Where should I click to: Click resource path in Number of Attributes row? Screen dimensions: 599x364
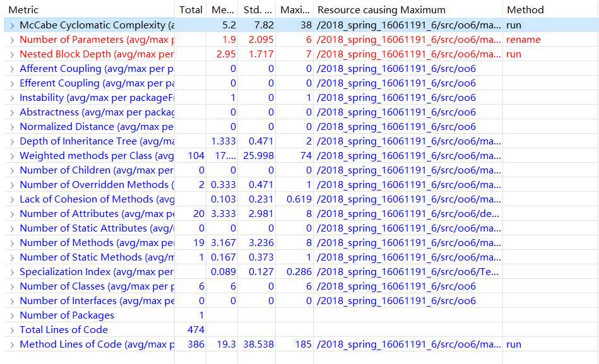[x=408, y=214]
